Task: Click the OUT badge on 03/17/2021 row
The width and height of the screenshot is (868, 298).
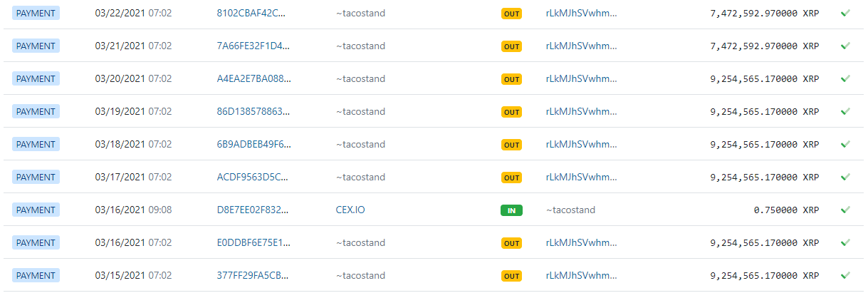Action: (511, 178)
